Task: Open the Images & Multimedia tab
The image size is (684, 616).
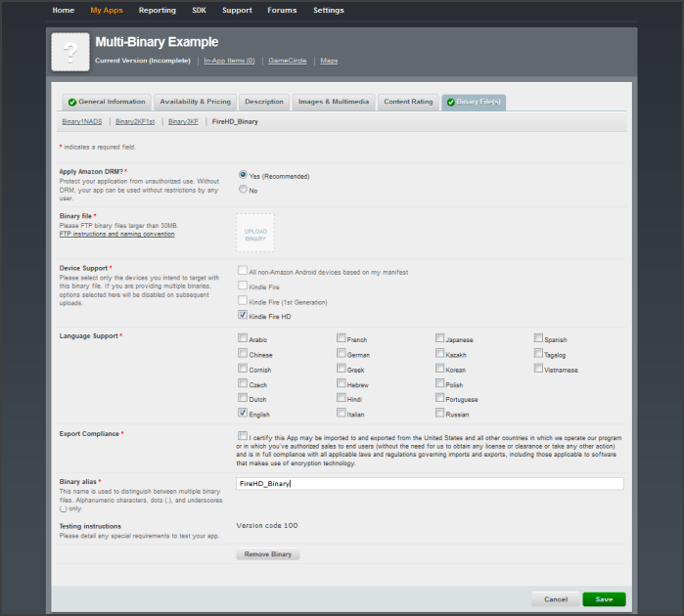Action: (333, 102)
